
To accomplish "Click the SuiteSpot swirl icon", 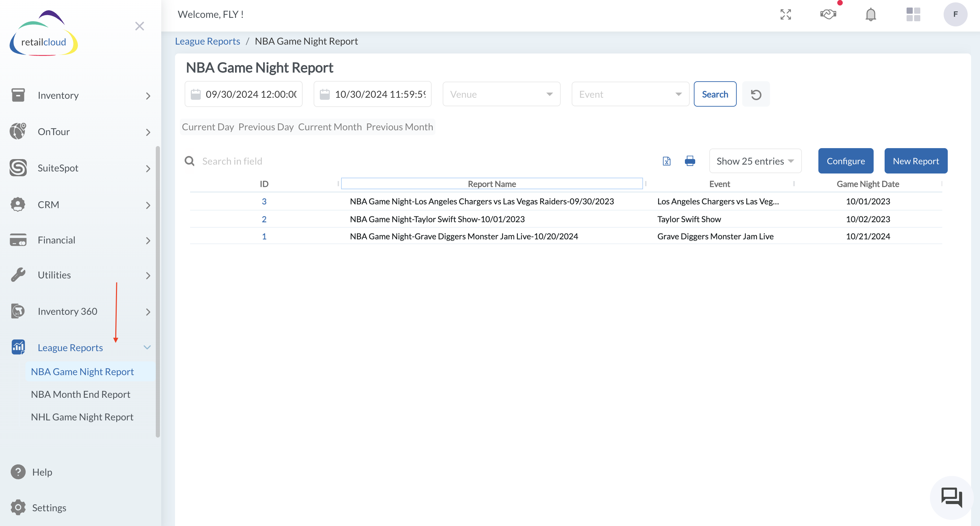I will pos(18,168).
